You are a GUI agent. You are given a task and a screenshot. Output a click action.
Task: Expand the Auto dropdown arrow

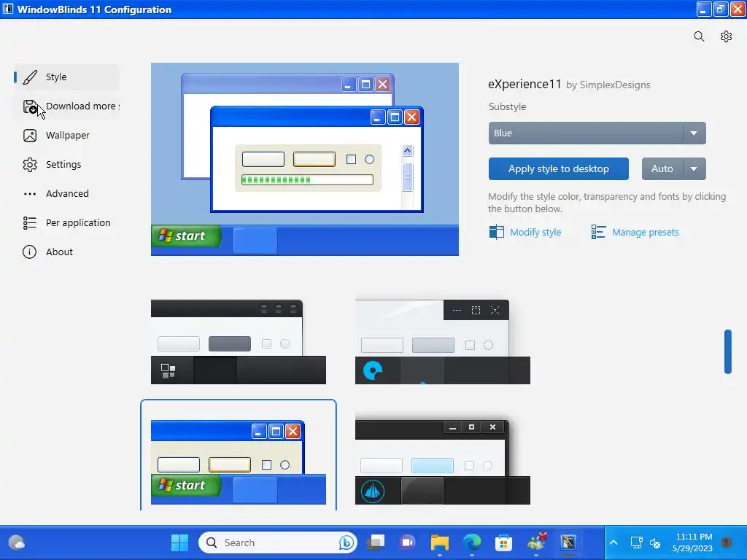click(694, 169)
